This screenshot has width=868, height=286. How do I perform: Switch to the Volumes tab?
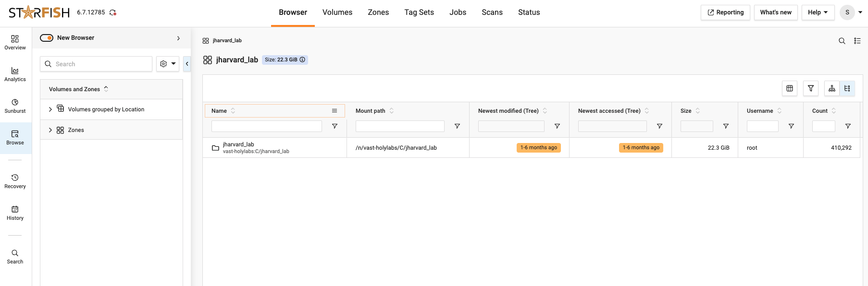[x=337, y=12]
